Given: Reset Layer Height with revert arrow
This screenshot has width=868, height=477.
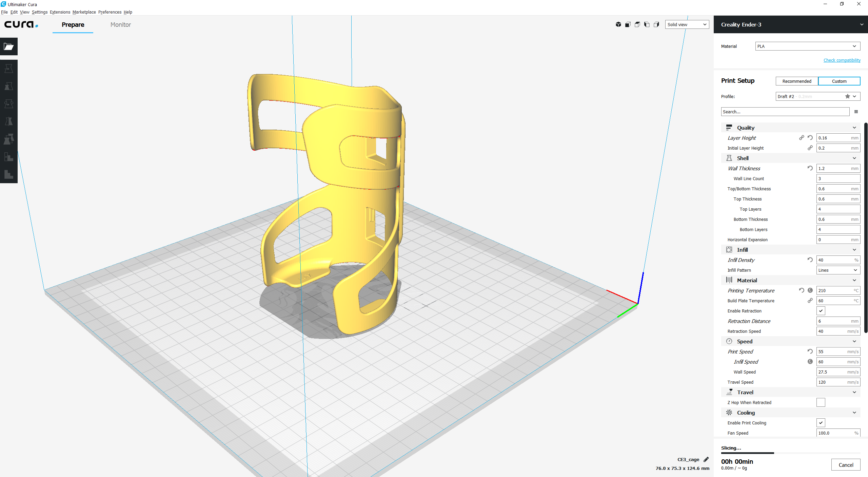Looking at the screenshot, I should pos(810,138).
